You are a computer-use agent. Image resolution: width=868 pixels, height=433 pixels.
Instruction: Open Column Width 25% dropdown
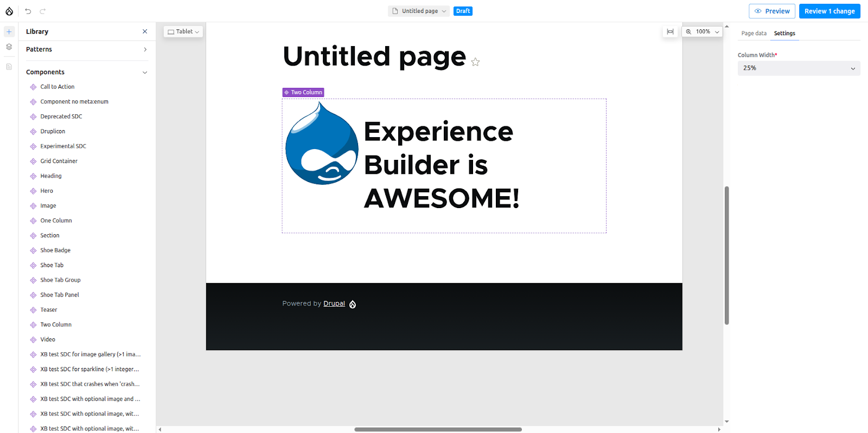tap(799, 68)
